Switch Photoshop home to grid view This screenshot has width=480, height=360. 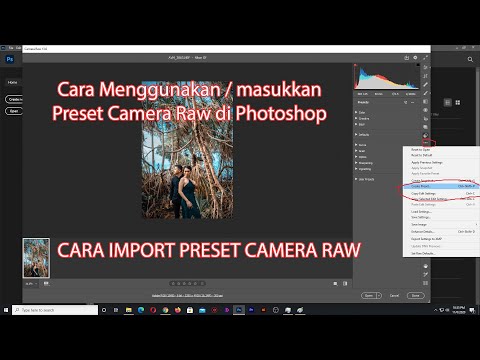458,102
